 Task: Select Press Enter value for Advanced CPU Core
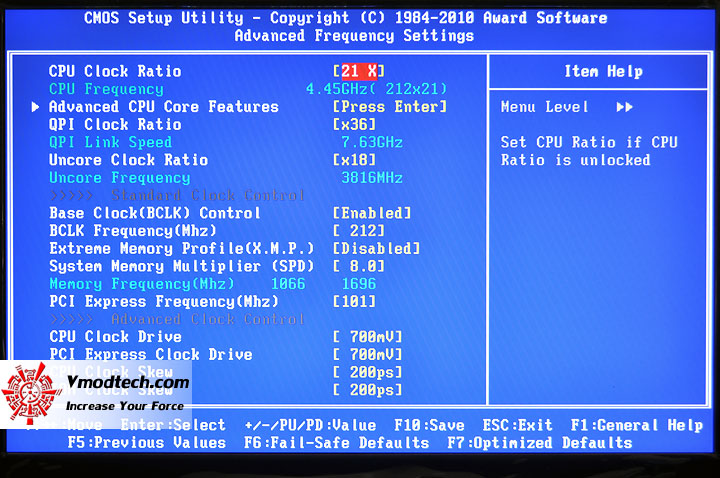pos(390,107)
